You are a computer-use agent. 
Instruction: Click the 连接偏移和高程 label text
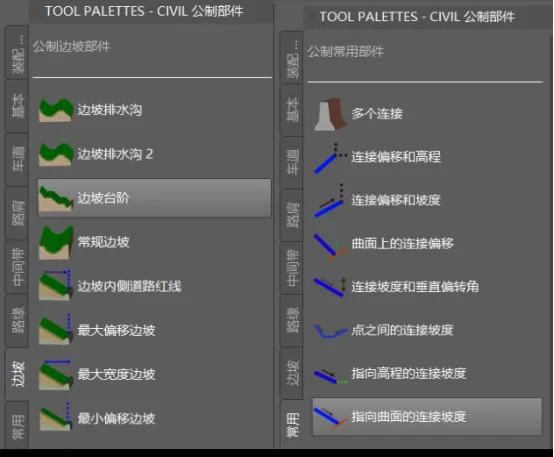396,157
